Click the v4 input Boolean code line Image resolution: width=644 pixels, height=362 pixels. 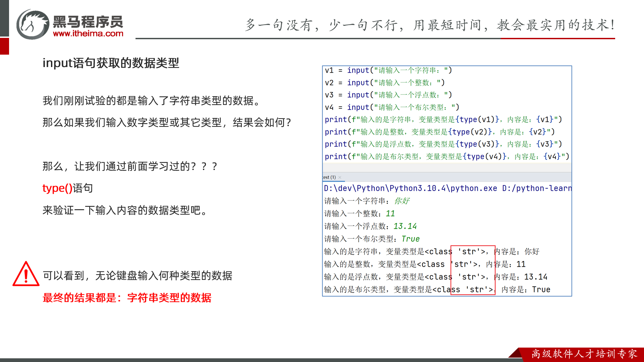pos(391,107)
